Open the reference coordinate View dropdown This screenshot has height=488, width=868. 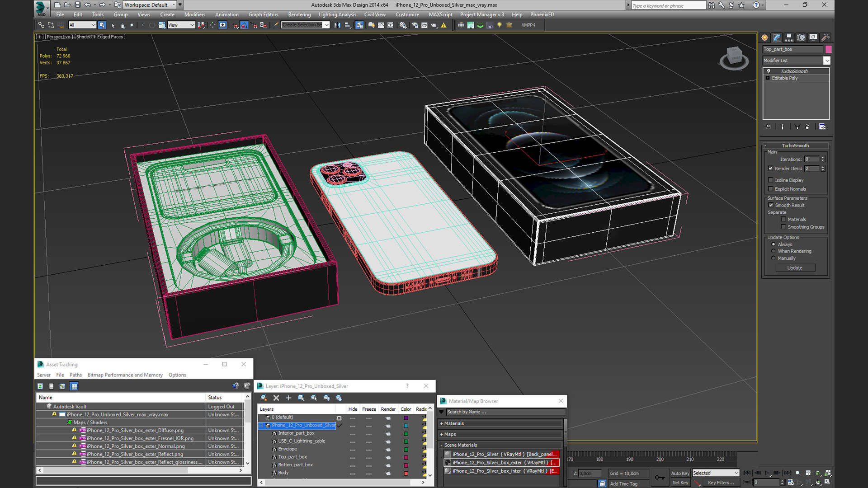tap(181, 25)
